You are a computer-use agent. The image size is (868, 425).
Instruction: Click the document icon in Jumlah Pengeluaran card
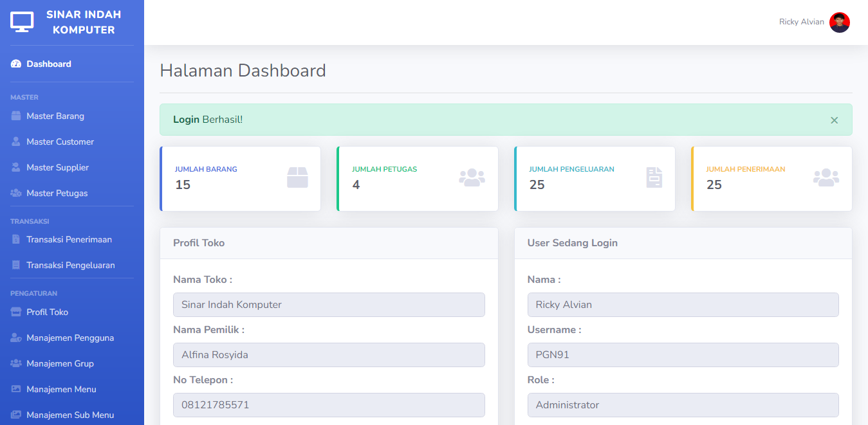pyautogui.click(x=654, y=177)
